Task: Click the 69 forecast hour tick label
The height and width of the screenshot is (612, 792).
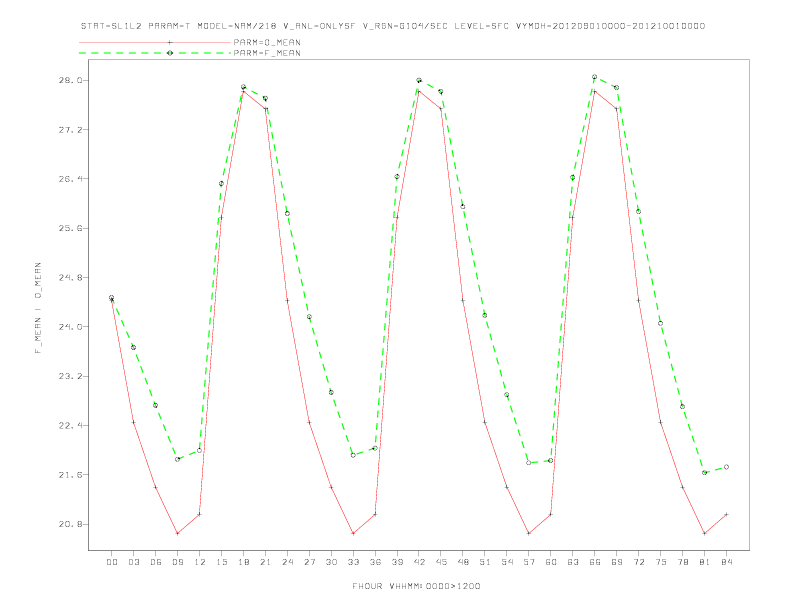Action: point(617,562)
